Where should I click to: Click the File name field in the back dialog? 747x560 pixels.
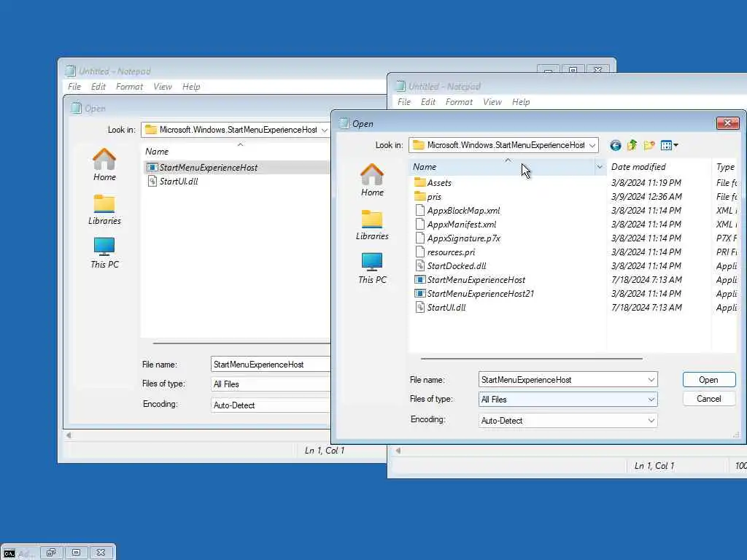(x=270, y=365)
